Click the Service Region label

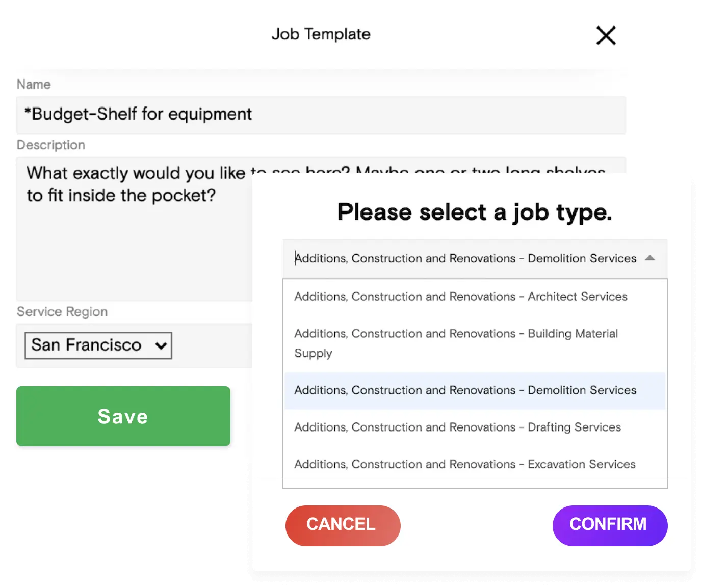point(62,312)
